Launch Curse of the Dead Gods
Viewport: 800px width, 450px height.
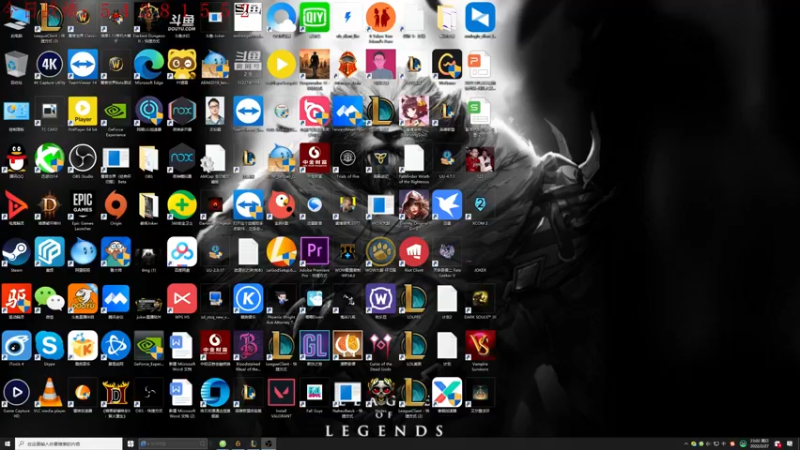381,346
